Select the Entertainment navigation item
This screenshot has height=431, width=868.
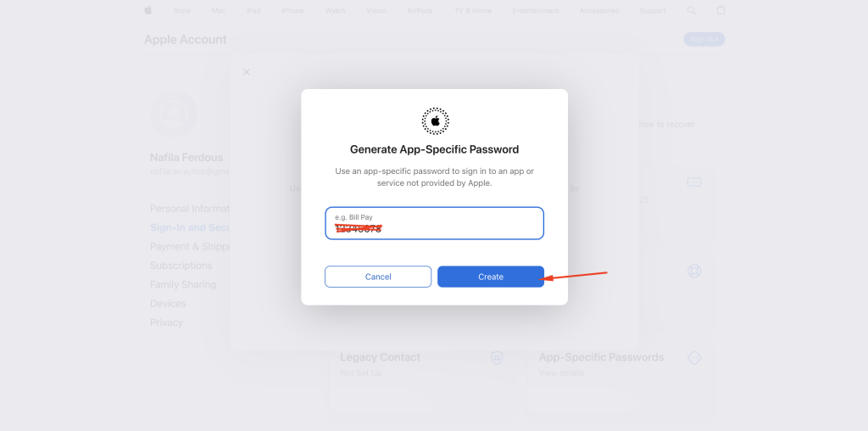[x=536, y=11]
